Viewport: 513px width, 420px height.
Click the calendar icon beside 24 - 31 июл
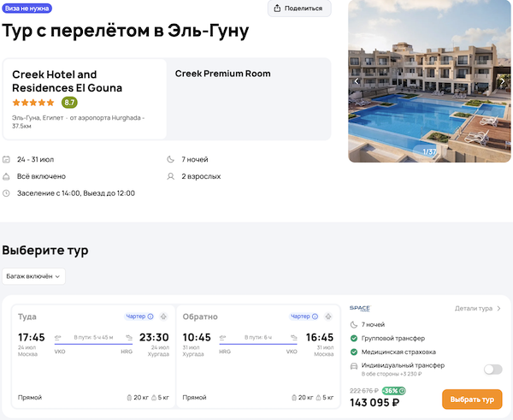pyautogui.click(x=7, y=160)
